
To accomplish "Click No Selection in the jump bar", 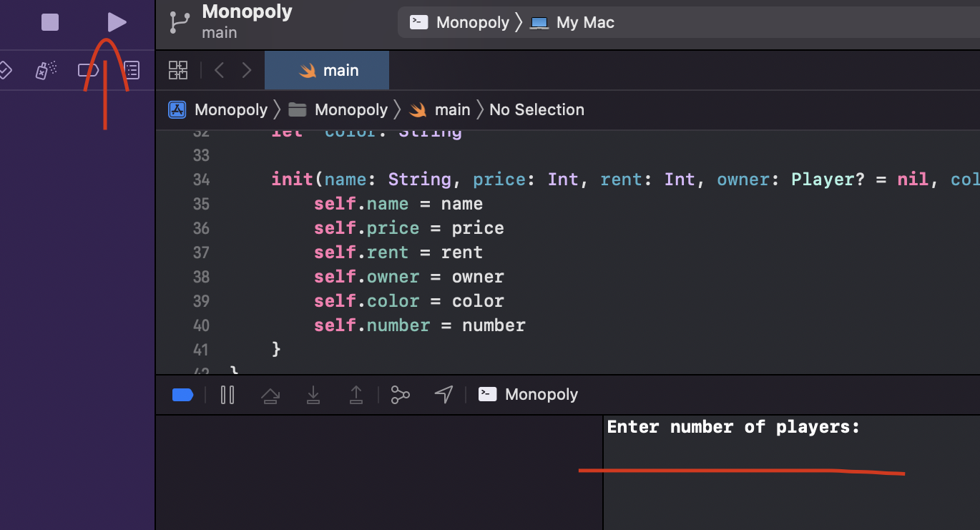I will [536, 109].
